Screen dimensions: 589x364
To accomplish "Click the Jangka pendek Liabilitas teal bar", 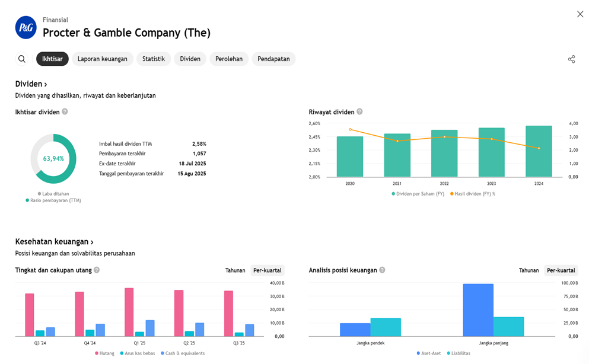I will 386,327.
